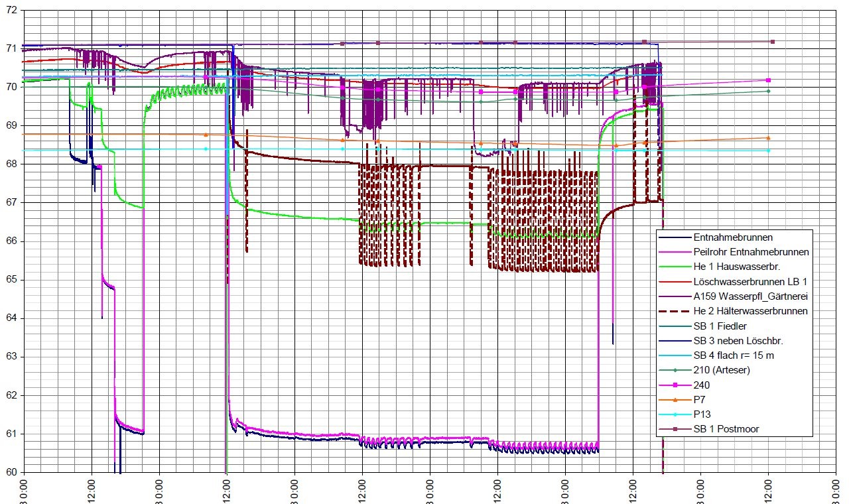Select Peilrohr Entnahmebrunnen in the legend

point(751,252)
